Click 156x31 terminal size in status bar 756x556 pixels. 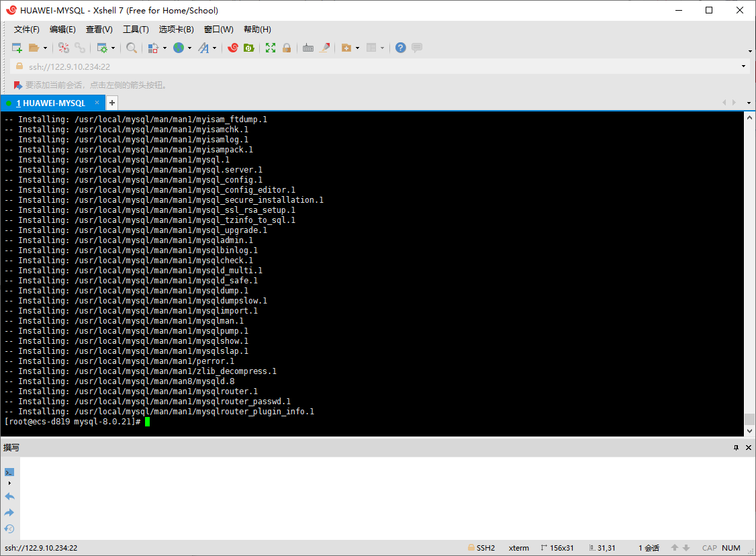click(562, 548)
